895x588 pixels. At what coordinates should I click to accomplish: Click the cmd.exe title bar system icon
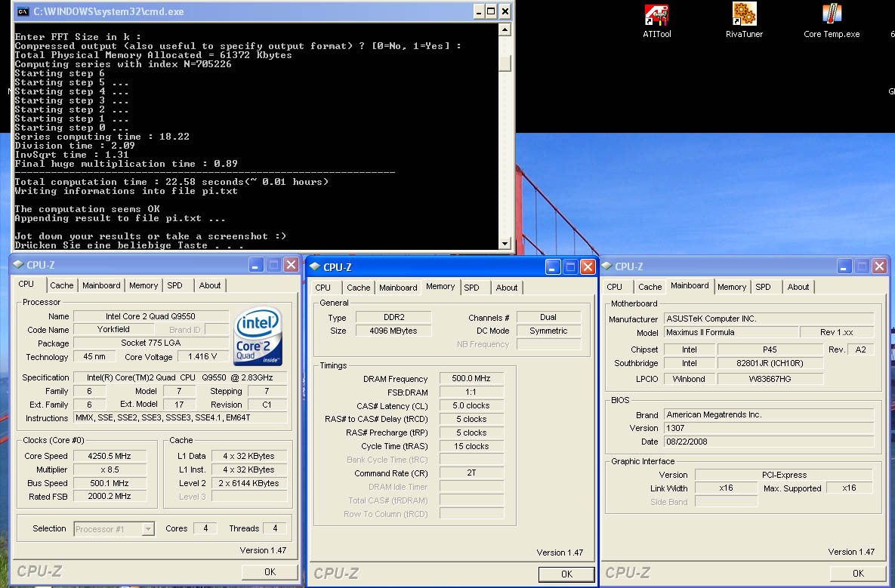pos(23,11)
